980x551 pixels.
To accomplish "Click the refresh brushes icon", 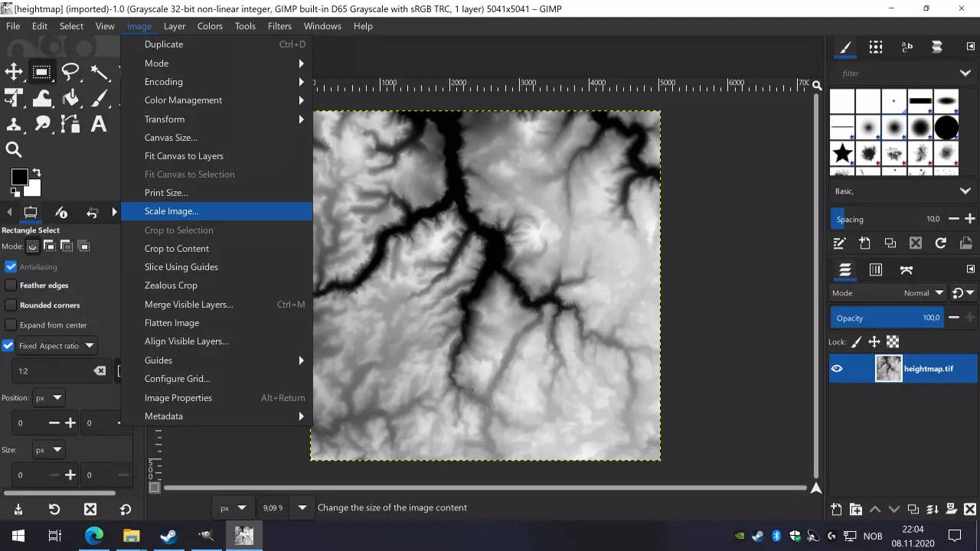I will (941, 243).
